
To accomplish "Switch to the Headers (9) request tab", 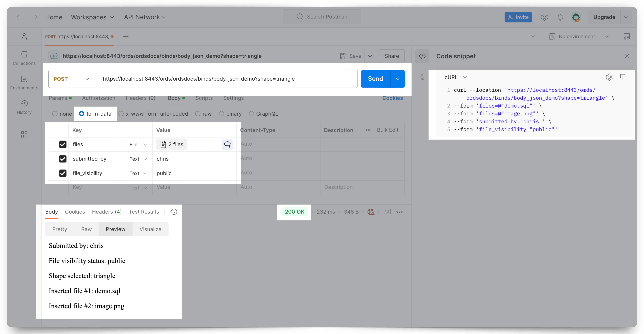I will (x=141, y=98).
